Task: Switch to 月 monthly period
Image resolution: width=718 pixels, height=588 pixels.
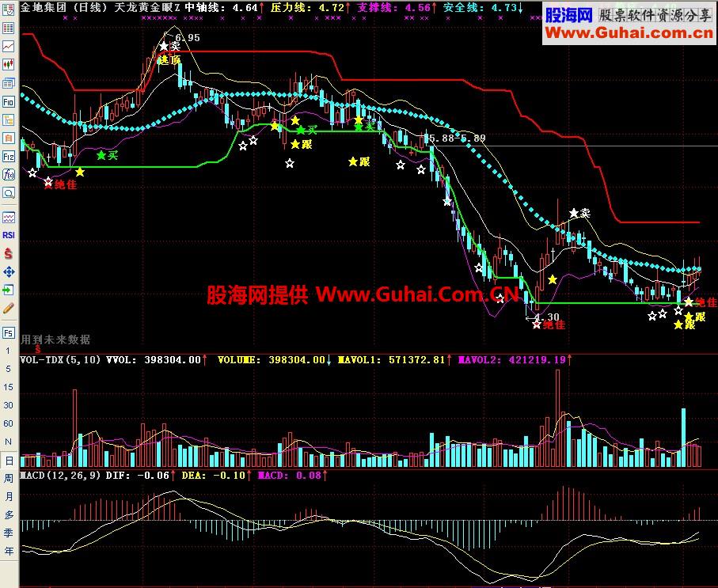Action: pyautogui.click(x=8, y=497)
